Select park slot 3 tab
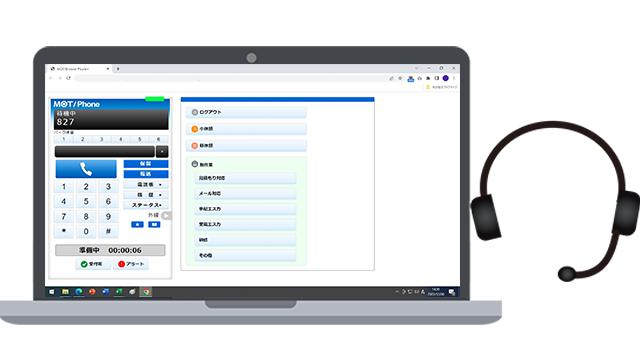 click(x=102, y=139)
